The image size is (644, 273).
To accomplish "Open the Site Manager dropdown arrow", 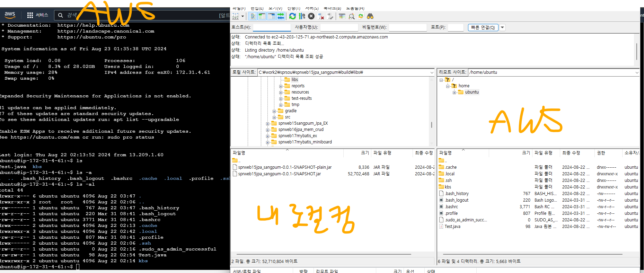I will tap(242, 16).
